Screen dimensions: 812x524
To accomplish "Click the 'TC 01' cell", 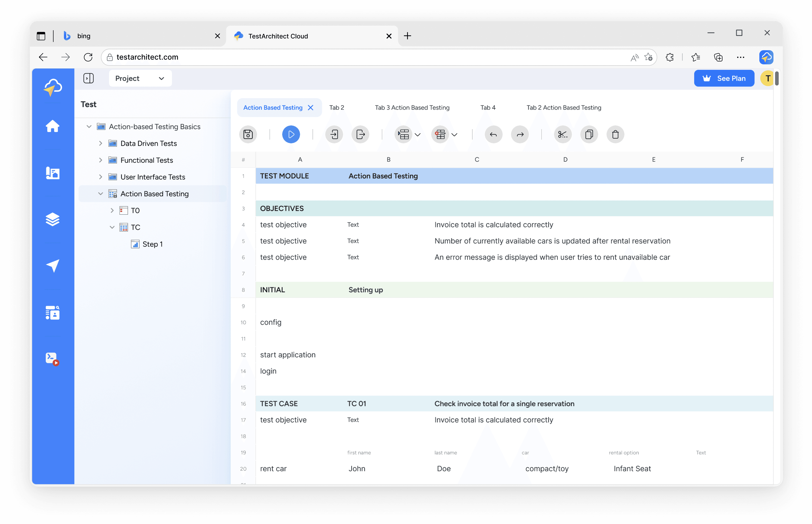I will click(356, 404).
